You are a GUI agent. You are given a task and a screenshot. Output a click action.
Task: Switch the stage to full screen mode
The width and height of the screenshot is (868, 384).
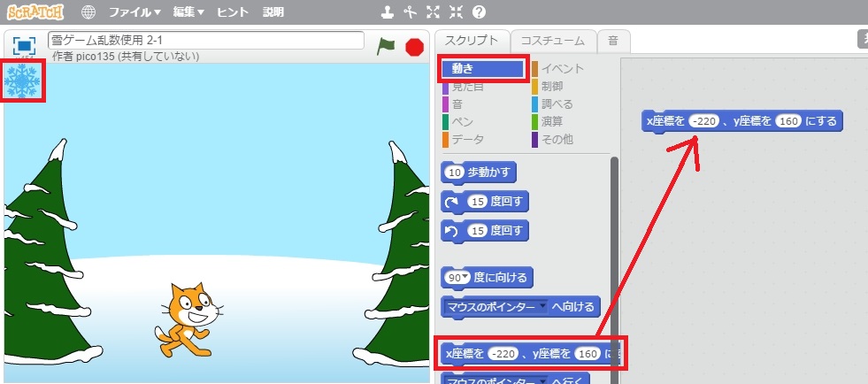24,45
